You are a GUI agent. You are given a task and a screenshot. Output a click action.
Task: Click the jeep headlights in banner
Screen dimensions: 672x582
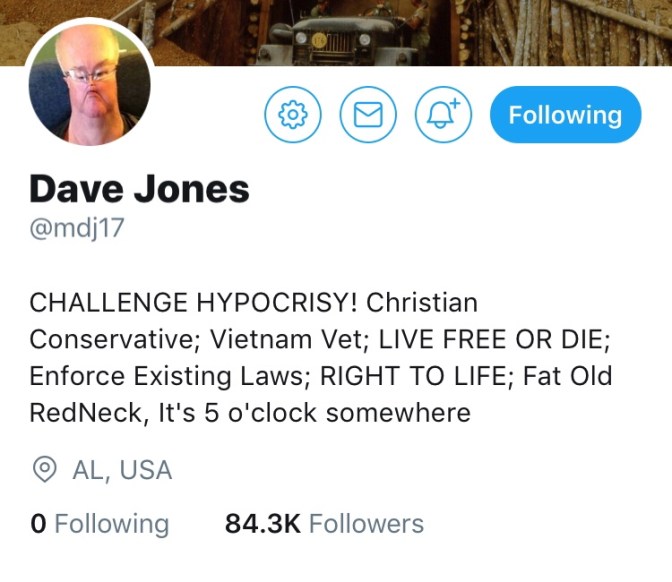click(333, 39)
